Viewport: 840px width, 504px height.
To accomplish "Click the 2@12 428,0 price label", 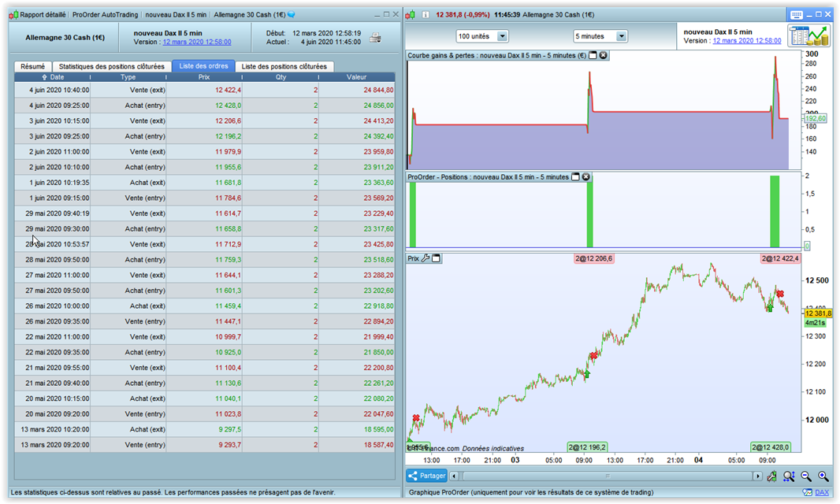I will (x=770, y=447).
